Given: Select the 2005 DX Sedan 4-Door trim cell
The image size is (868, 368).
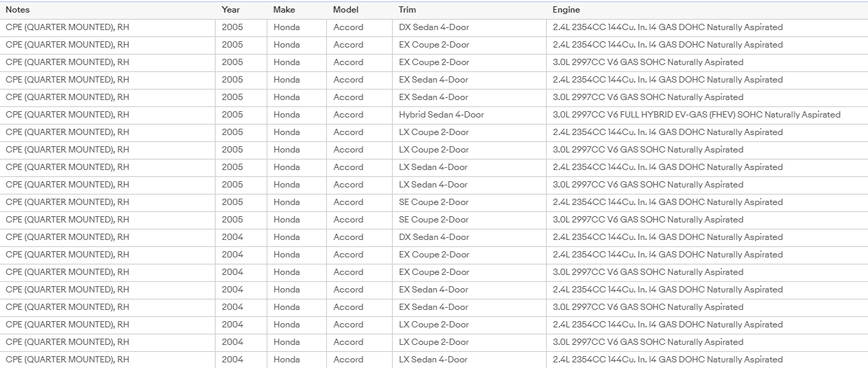Looking at the screenshot, I should [470, 27].
